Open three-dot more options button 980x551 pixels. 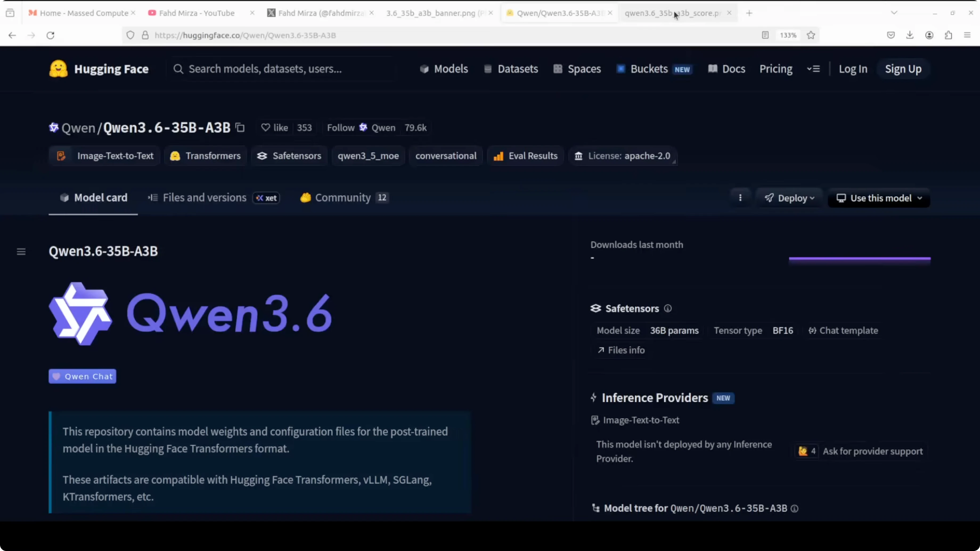(740, 198)
